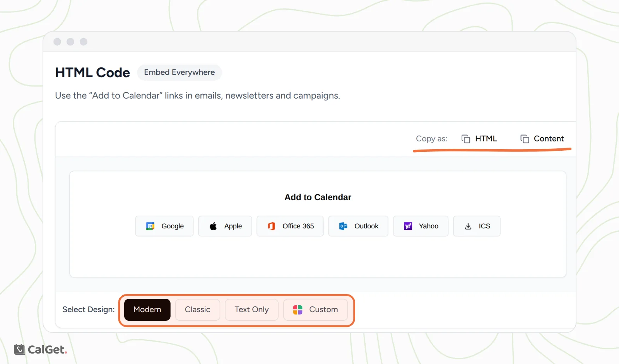
Task: Click the ICS label text
Action: pyautogui.click(x=484, y=226)
